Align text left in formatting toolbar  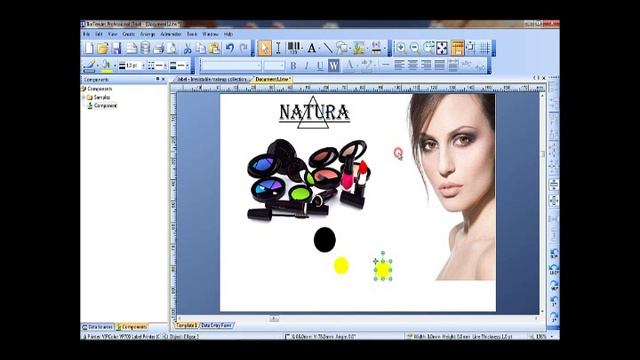pos(399,65)
